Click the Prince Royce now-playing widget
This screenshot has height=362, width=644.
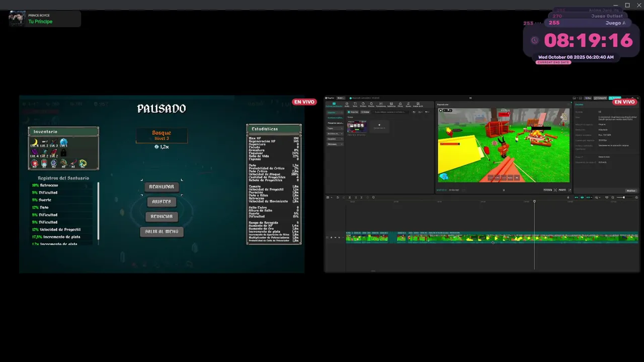point(45,19)
